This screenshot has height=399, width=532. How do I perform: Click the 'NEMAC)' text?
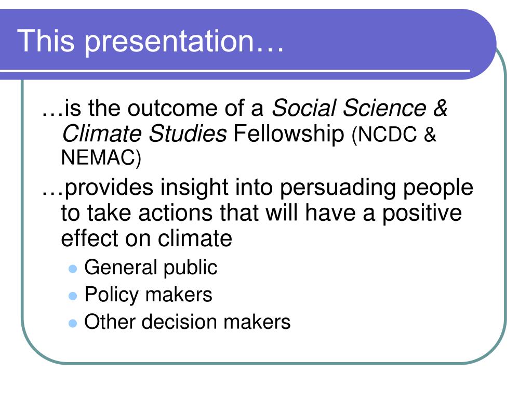coord(101,158)
